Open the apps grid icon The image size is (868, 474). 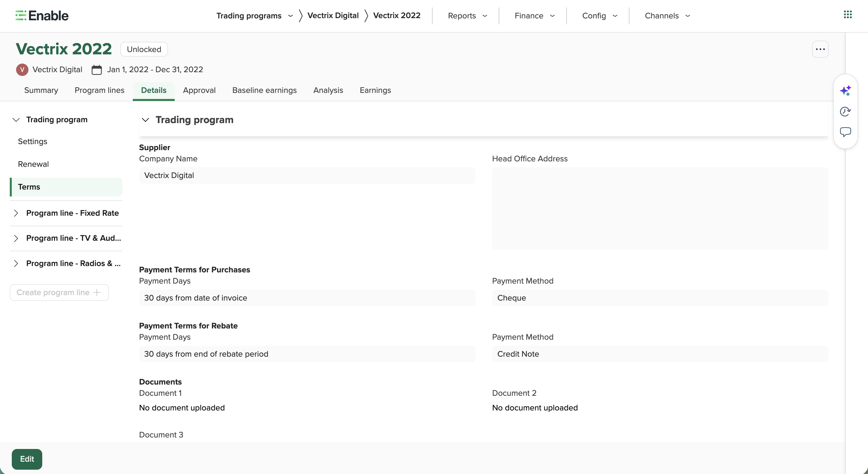point(848,14)
